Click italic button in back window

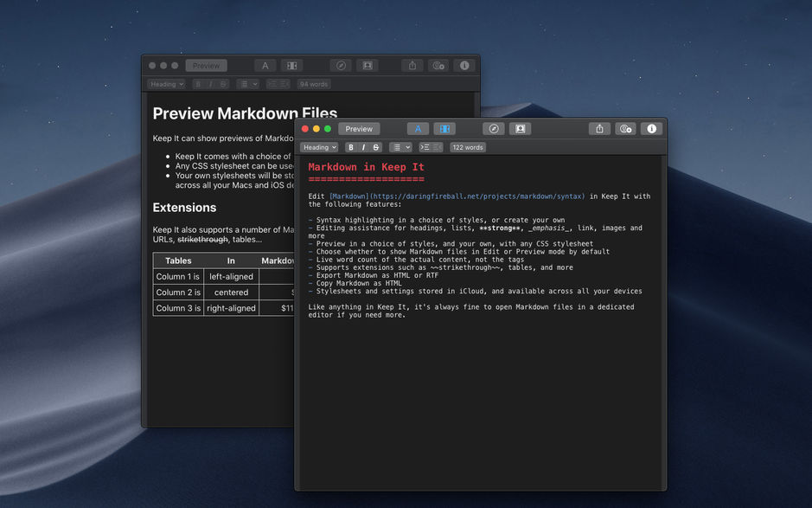click(211, 84)
